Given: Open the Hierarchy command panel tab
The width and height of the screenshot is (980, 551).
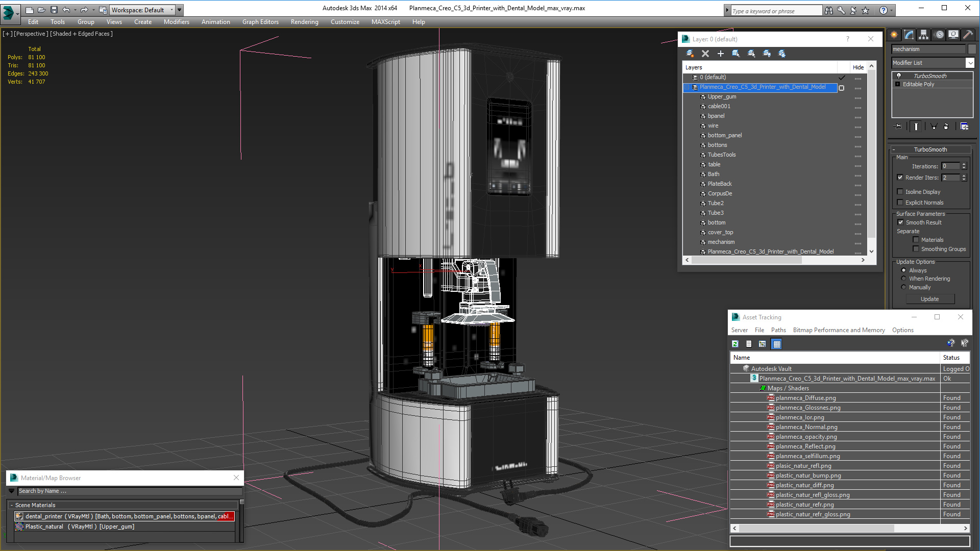Looking at the screenshot, I should pyautogui.click(x=923, y=35).
